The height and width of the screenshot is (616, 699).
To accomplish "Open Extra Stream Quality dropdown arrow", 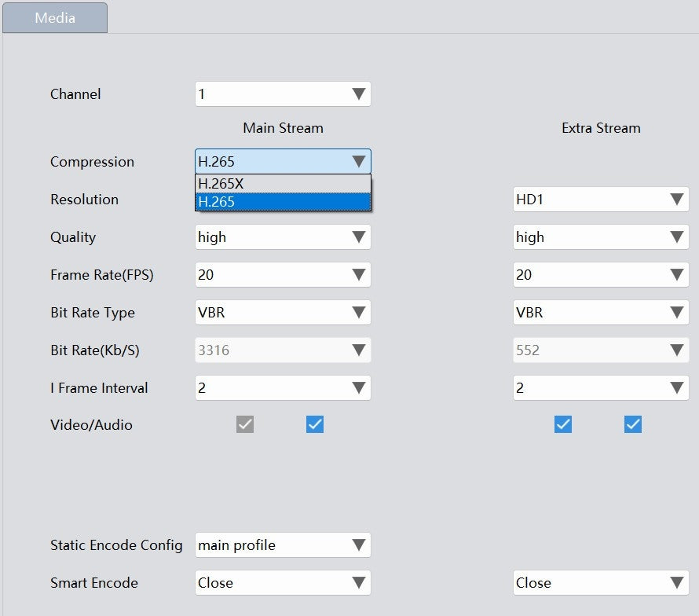I will pos(677,236).
